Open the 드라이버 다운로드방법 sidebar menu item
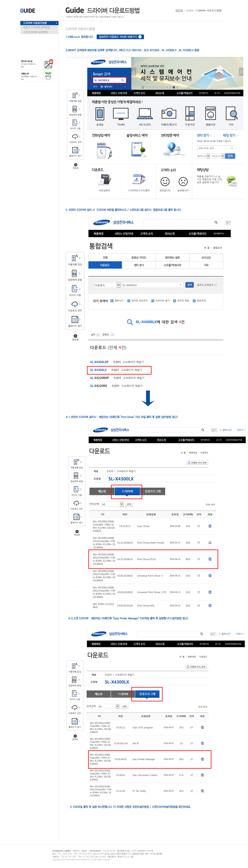 pyautogui.click(x=39, y=23)
